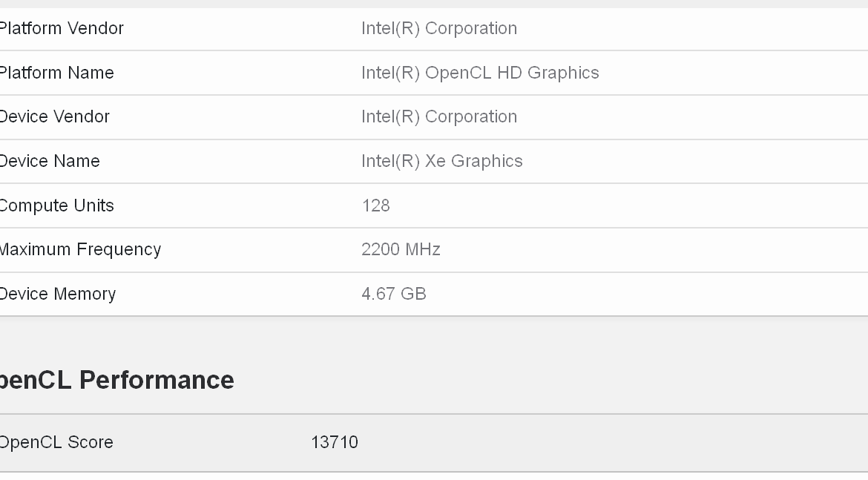This screenshot has height=480, width=868.
Task: Select the OpenCL score value 13710
Action: click(x=334, y=442)
